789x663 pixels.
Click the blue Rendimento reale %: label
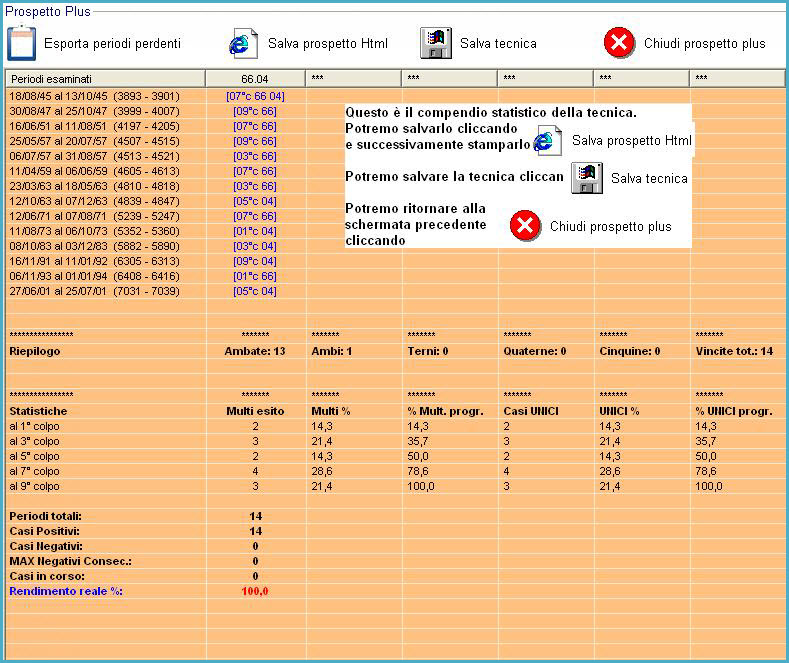click(66, 591)
